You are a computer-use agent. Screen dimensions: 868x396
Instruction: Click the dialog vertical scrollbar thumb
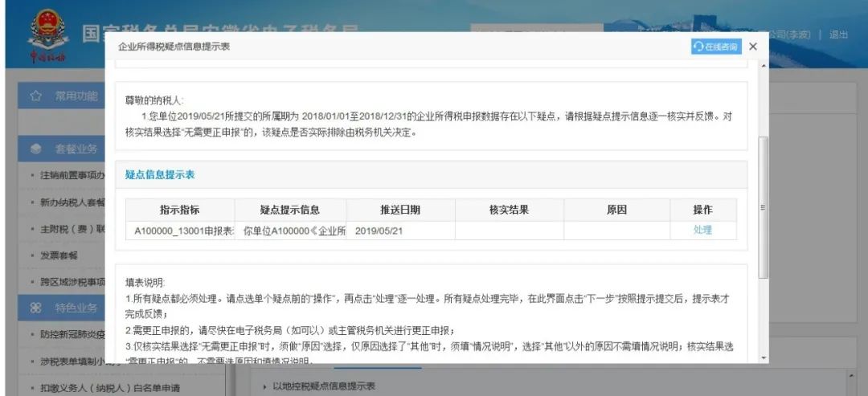(x=764, y=207)
